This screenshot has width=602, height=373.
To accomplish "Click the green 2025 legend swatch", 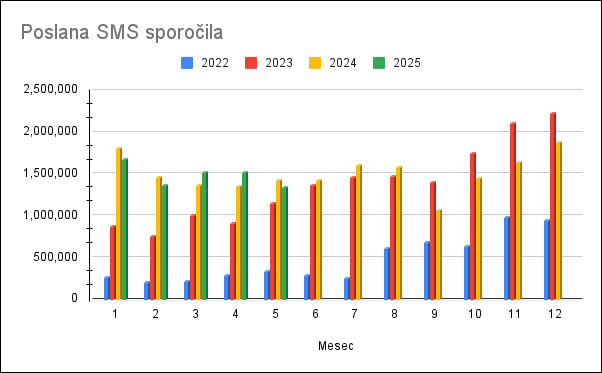I will point(379,63).
